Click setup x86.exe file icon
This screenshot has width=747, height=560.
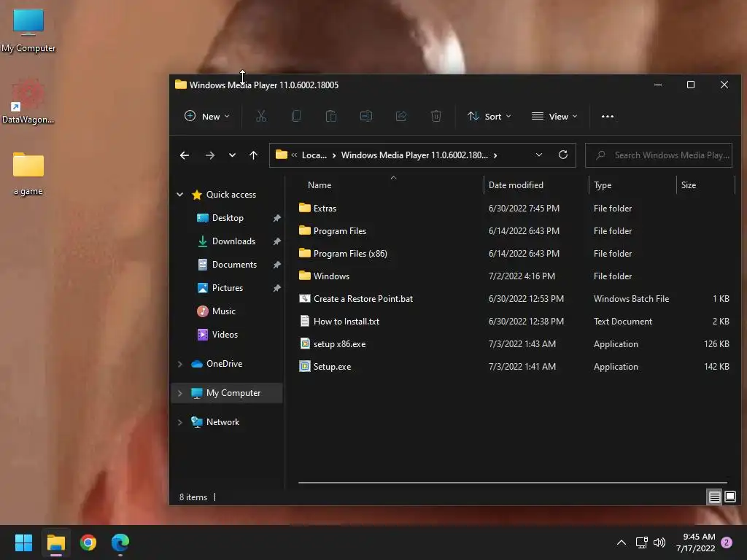point(305,344)
